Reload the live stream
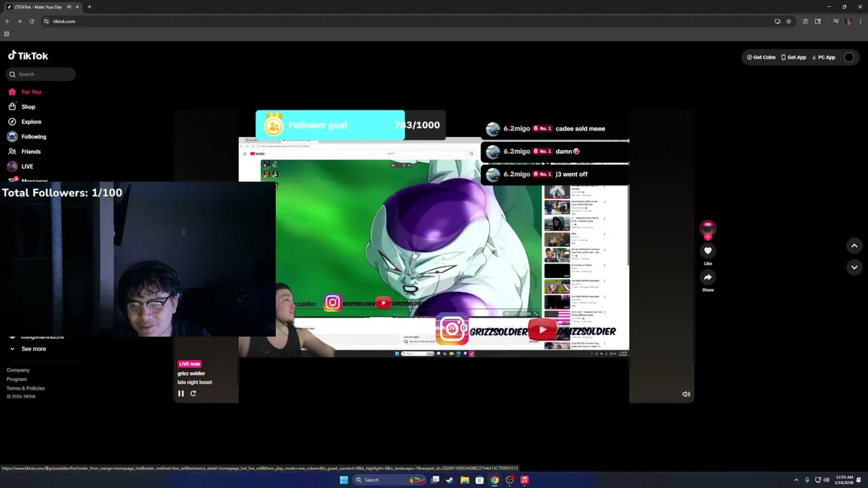The width and height of the screenshot is (868, 488). [193, 393]
